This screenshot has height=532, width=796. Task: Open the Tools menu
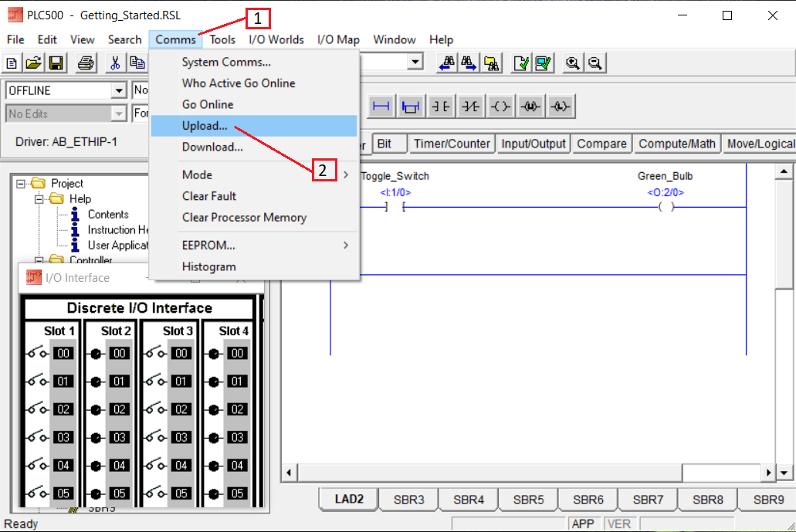tap(222, 39)
